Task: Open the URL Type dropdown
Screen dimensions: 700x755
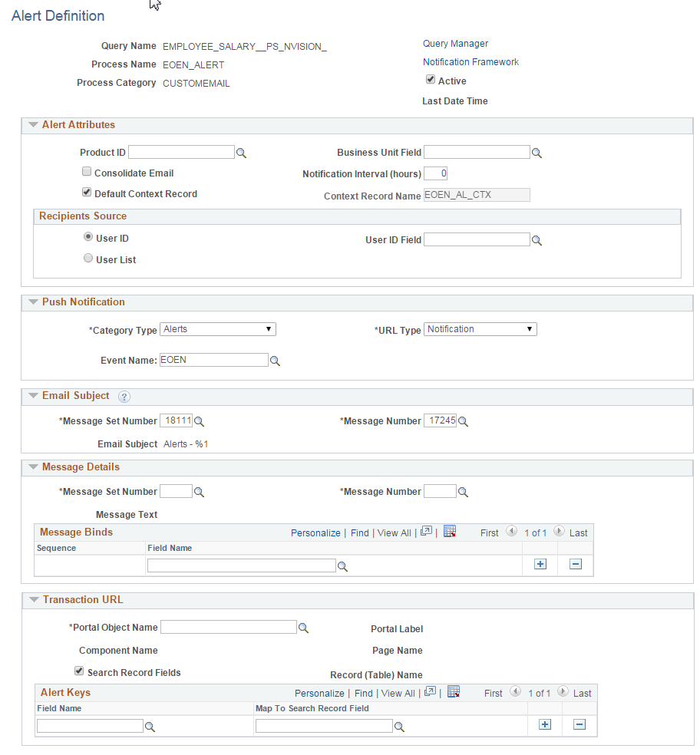Action: pos(529,328)
